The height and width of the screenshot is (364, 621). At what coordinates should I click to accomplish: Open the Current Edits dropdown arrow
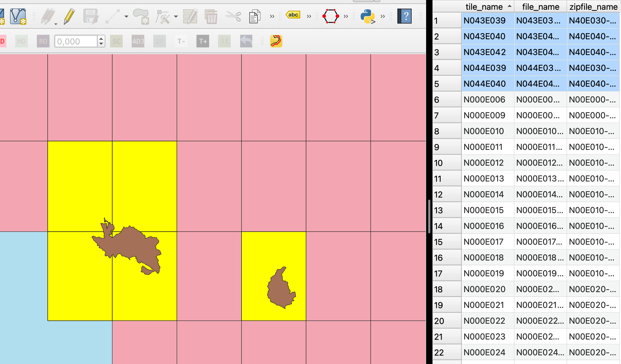coord(56,24)
